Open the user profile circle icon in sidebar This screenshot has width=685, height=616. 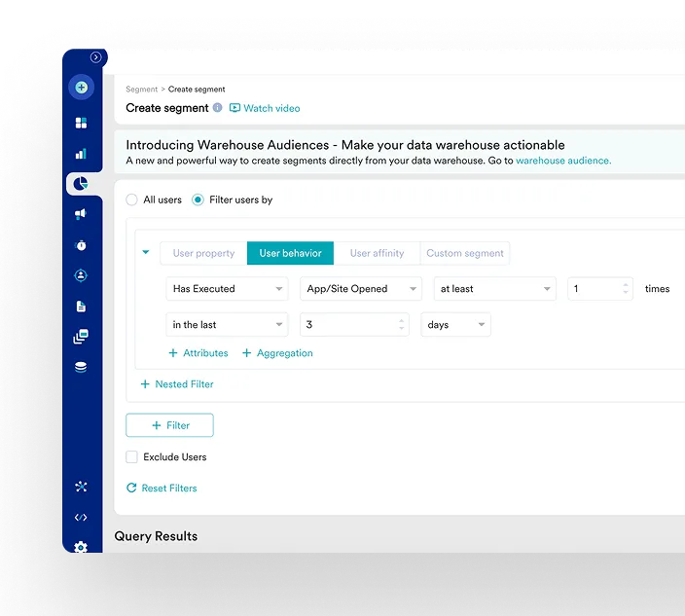(81, 275)
